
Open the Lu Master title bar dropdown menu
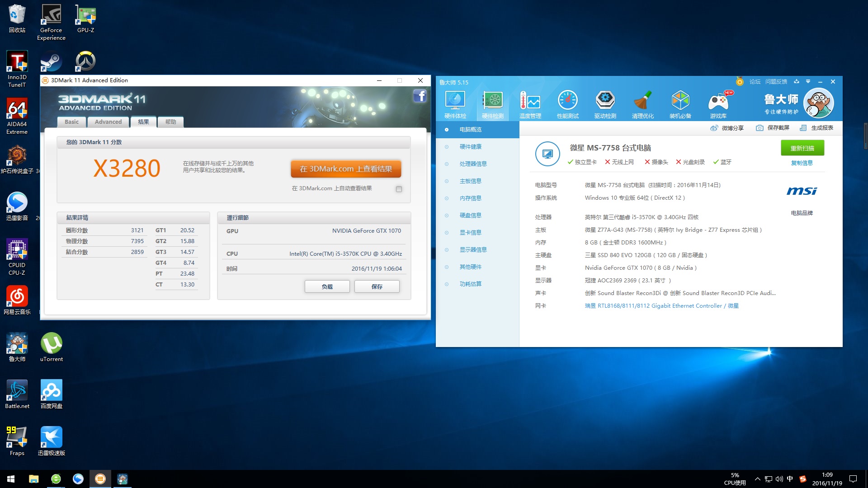pos(808,82)
